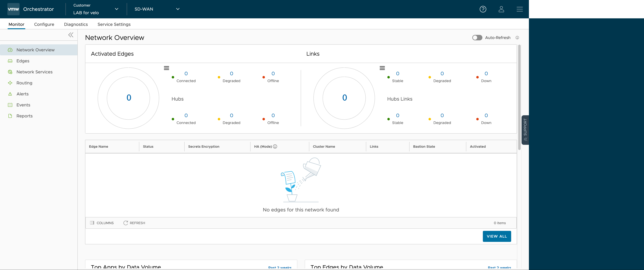Select Routing in the sidebar
Viewport: 644px width, 270px height.
[x=24, y=83]
